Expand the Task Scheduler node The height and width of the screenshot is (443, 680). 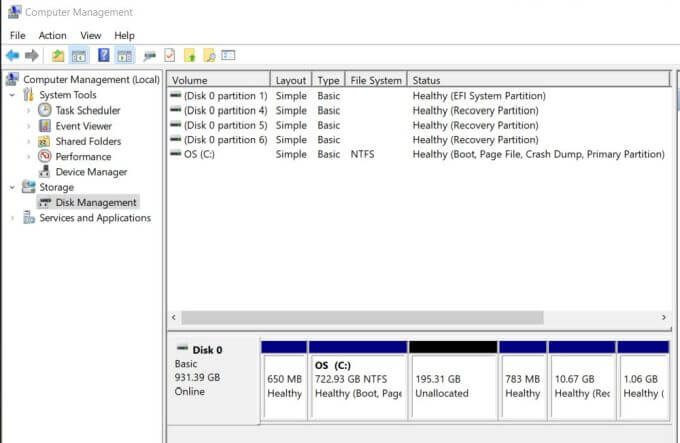tap(29, 111)
